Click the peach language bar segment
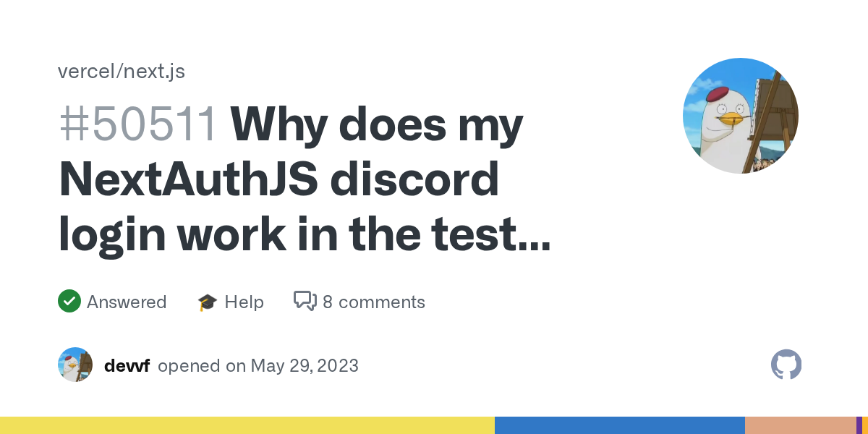Viewport: 868px width, 434px height. coord(800,425)
